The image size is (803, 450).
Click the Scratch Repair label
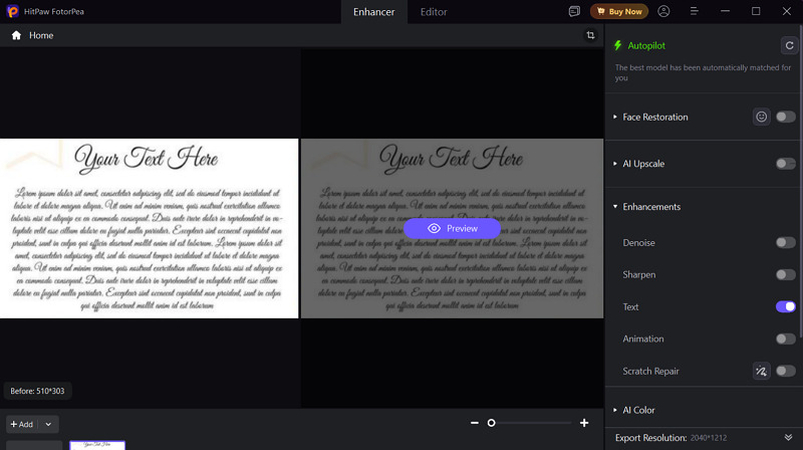[650, 371]
